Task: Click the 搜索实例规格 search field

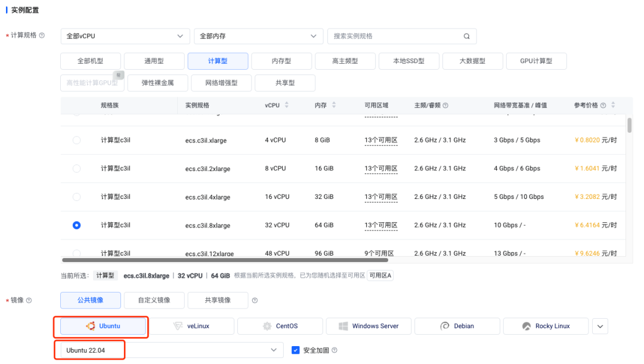Action: point(395,36)
